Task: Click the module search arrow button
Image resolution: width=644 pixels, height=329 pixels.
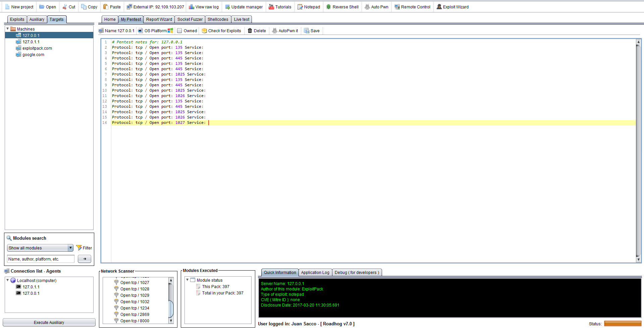Action: coord(85,259)
